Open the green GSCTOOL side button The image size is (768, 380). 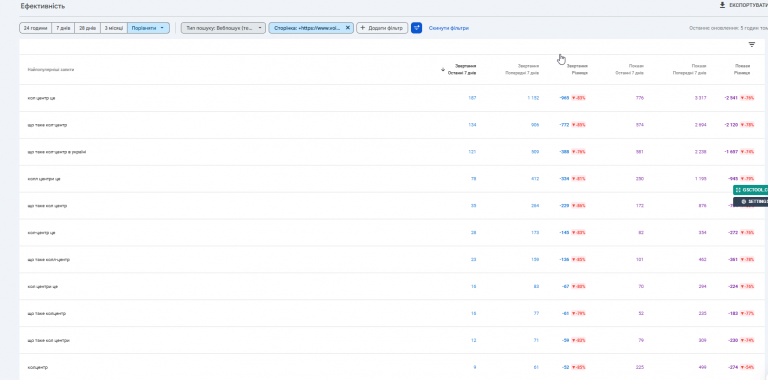750,190
